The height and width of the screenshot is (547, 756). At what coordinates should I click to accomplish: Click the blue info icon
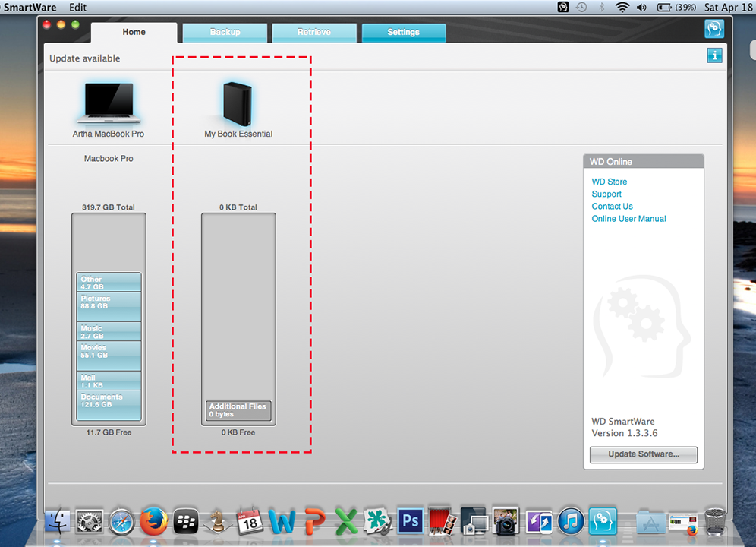(x=714, y=55)
